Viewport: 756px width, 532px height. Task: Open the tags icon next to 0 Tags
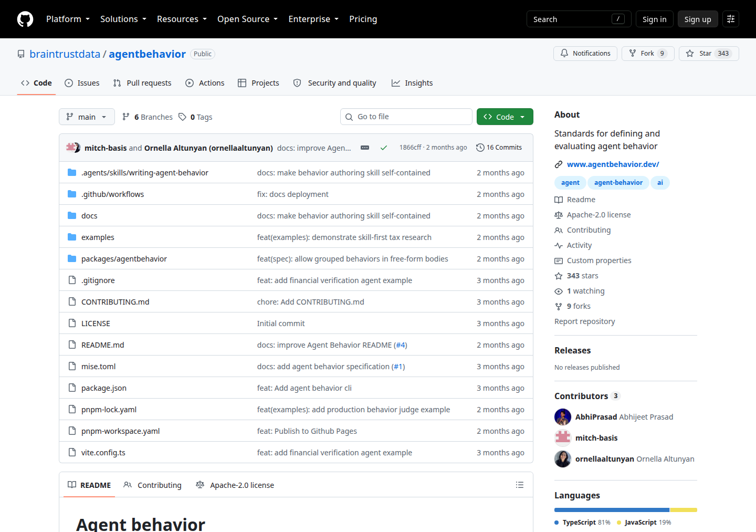(x=182, y=117)
